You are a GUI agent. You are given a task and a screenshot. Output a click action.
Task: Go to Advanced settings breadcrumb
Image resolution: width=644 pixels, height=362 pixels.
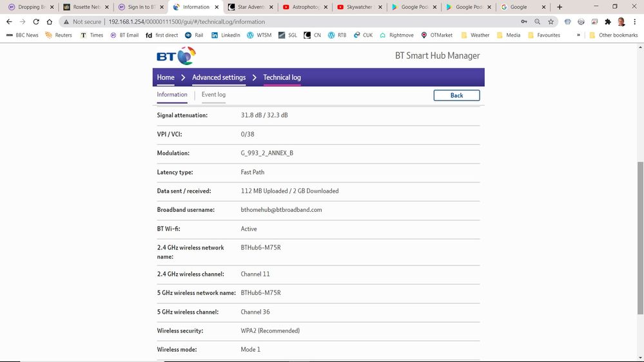[x=219, y=77]
